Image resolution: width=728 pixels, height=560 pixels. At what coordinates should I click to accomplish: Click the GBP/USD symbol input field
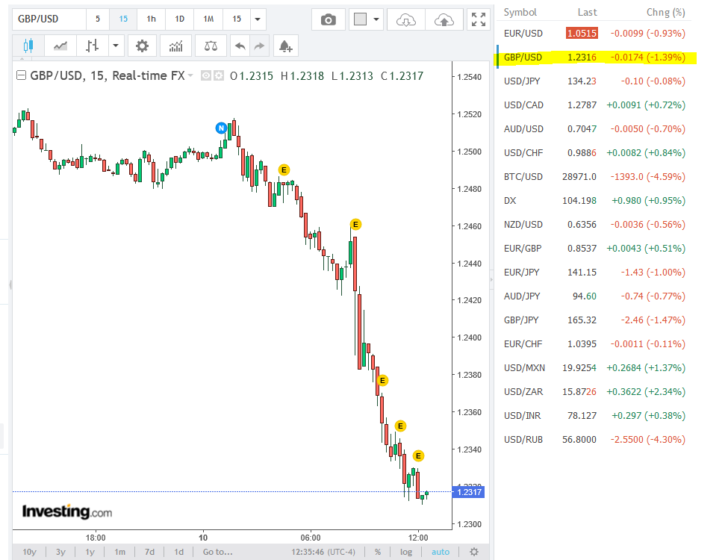point(49,19)
